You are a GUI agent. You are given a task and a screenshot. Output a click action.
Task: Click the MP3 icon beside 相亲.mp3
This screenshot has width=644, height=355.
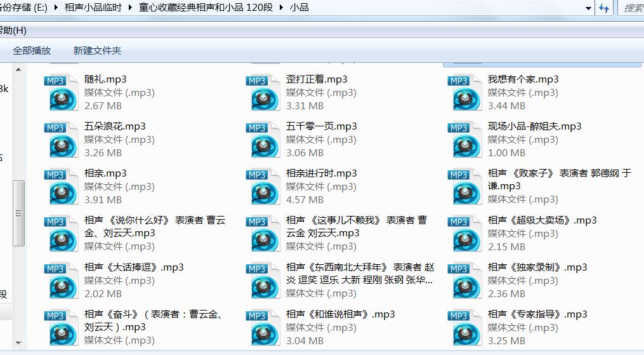pyautogui.click(x=61, y=186)
